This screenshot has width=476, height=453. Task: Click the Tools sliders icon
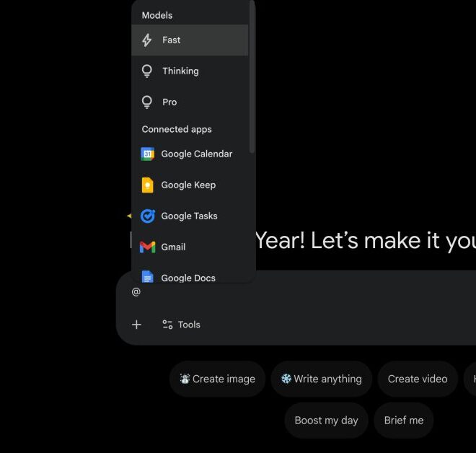click(x=167, y=325)
